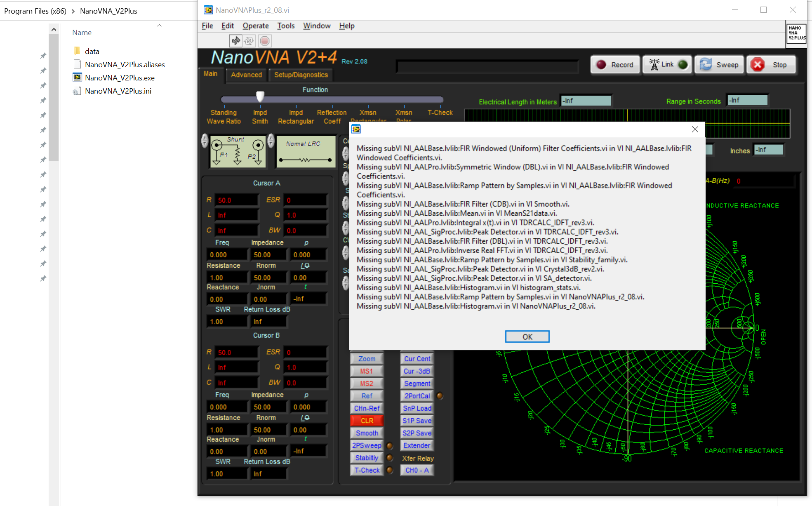
Task: Click the Function slider track near T-Check
Action: point(440,99)
